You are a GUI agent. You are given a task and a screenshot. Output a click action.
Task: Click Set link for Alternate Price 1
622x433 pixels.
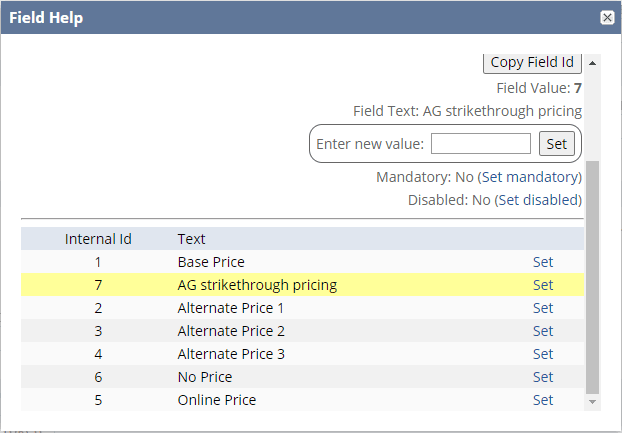(543, 308)
